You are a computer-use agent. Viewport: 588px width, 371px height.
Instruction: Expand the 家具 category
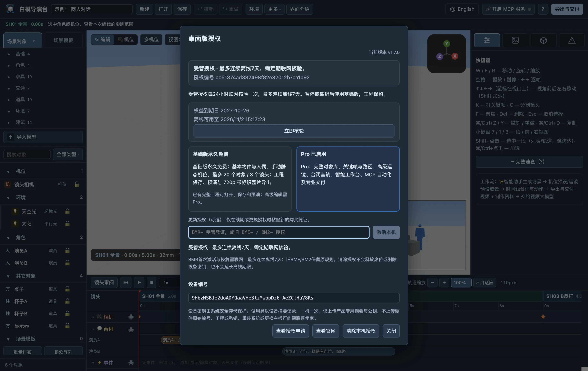[x=9, y=77]
